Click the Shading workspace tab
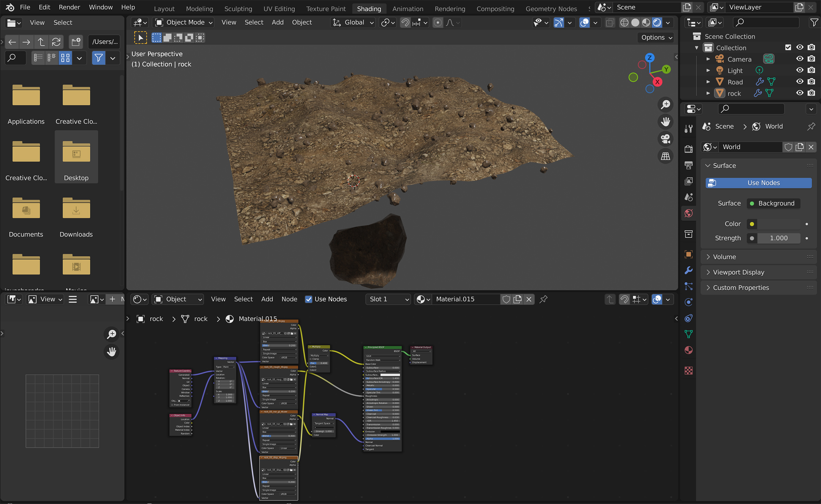 pos(368,8)
